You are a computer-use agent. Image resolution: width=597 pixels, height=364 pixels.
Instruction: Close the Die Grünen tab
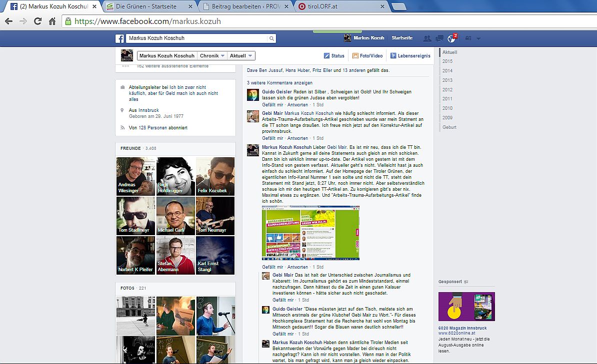pyautogui.click(x=190, y=6)
